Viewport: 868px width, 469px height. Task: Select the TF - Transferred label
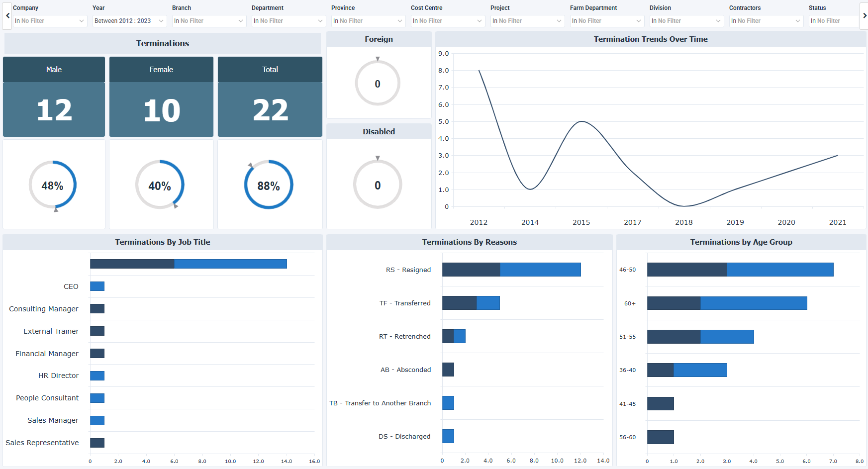click(405, 303)
